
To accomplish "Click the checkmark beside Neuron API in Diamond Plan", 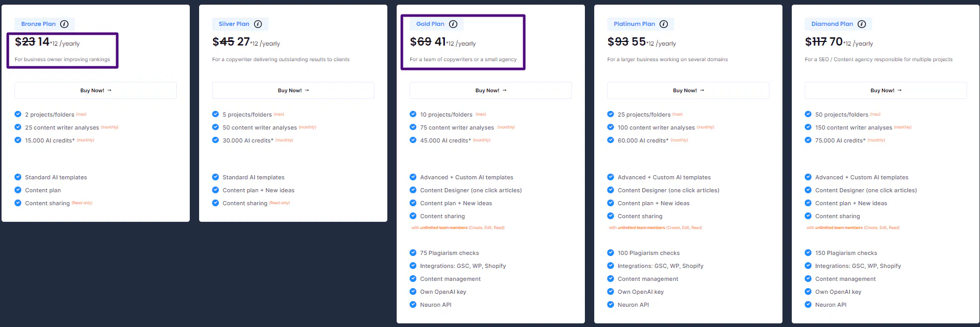I will 808,305.
